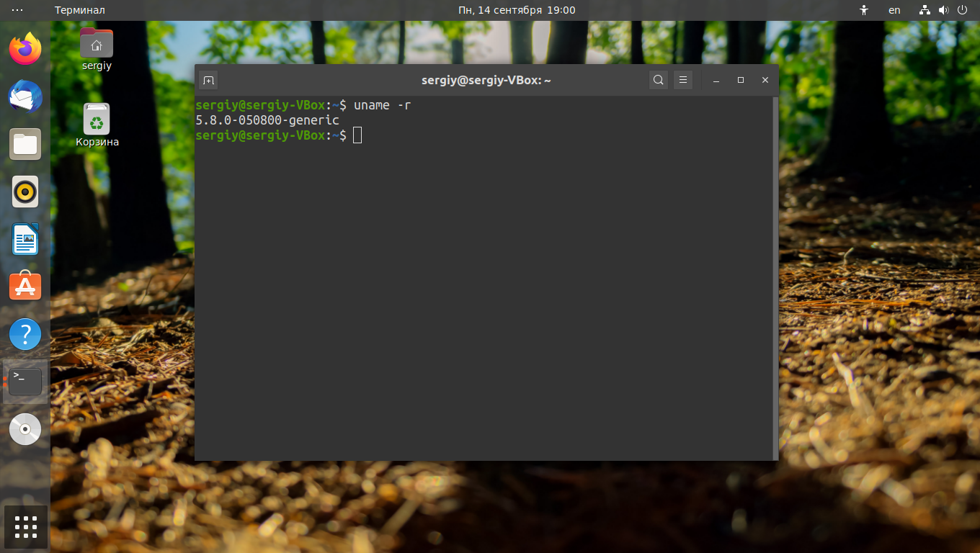980x553 pixels.
Task: Open the Корзина trash icon
Action: 97,125
